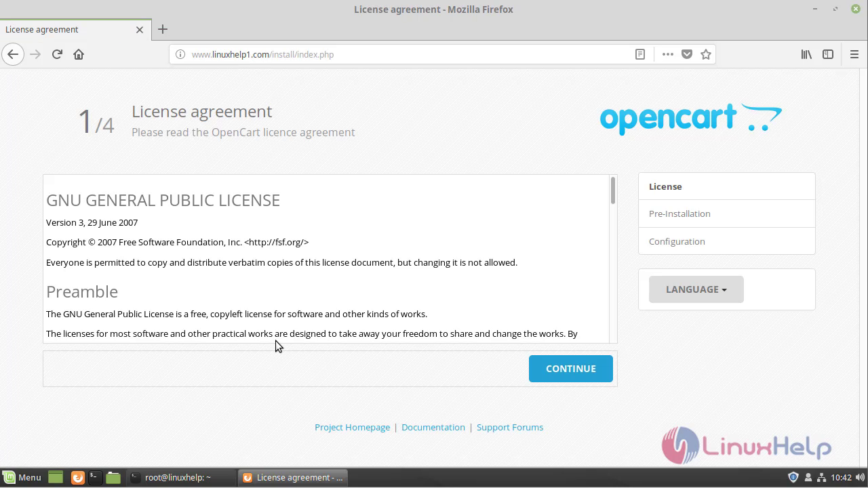Maximize the Firefox window
The image size is (868, 488).
pyautogui.click(x=835, y=9)
